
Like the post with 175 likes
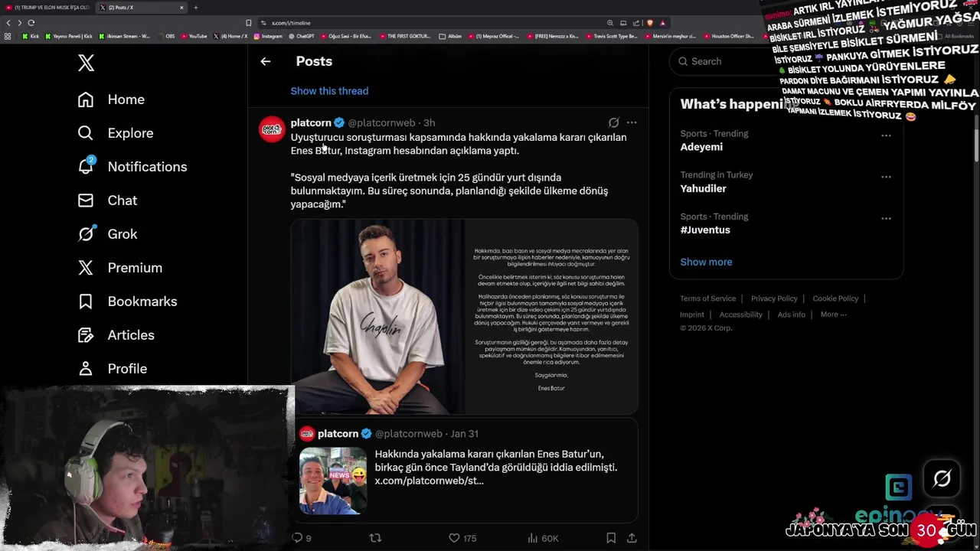pyautogui.click(x=462, y=538)
